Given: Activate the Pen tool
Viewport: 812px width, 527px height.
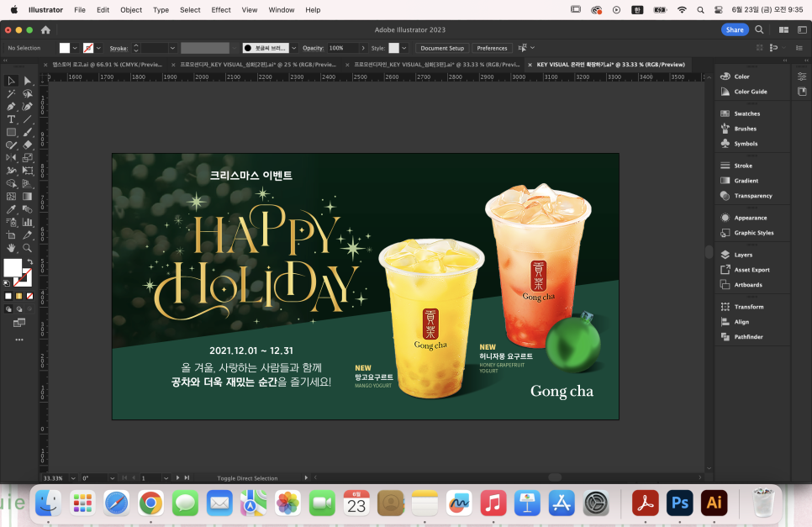Looking at the screenshot, I should click(x=11, y=107).
